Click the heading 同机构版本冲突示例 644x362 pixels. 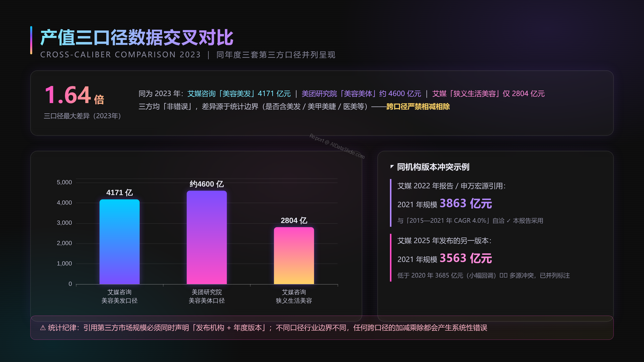(x=433, y=167)
